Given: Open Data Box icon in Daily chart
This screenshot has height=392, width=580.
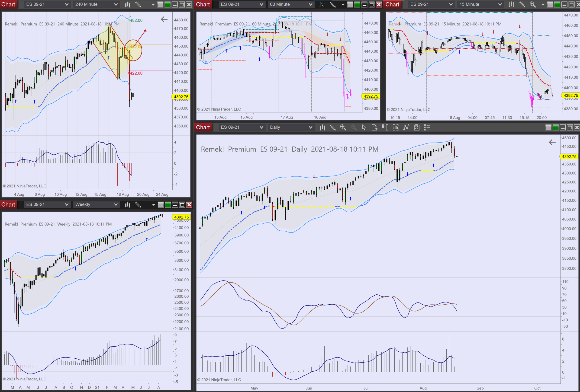Looking at the screenshot, I should pos(374,127).
